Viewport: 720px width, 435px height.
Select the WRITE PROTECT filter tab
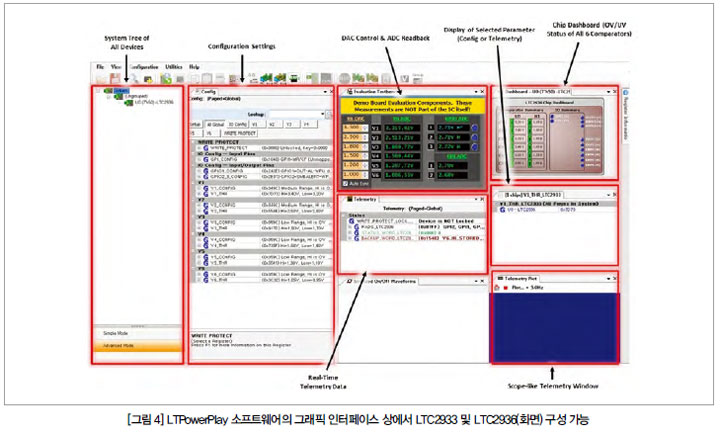240,133
